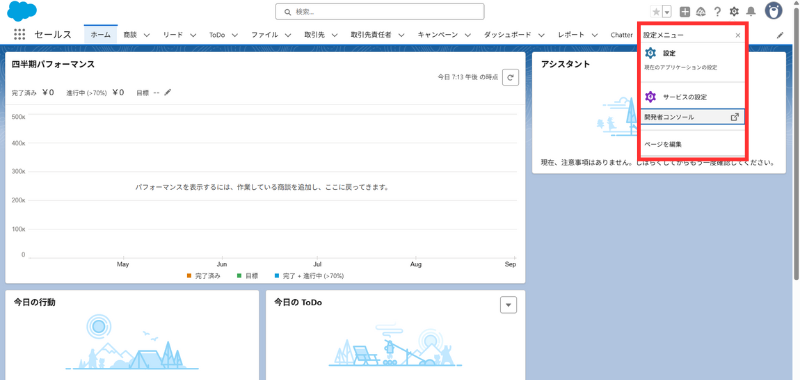
Task: Open the ダッシュボード tab
Action: click(x=507, y=35)
